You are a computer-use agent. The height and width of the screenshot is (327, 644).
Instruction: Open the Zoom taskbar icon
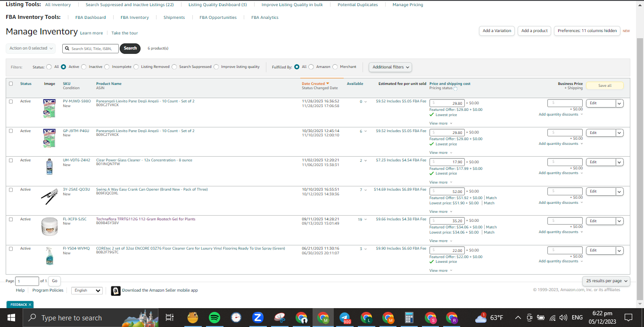[258, 318]
